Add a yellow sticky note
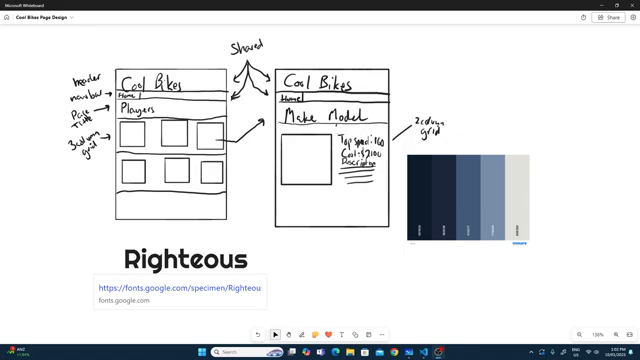 click(315, 335)
